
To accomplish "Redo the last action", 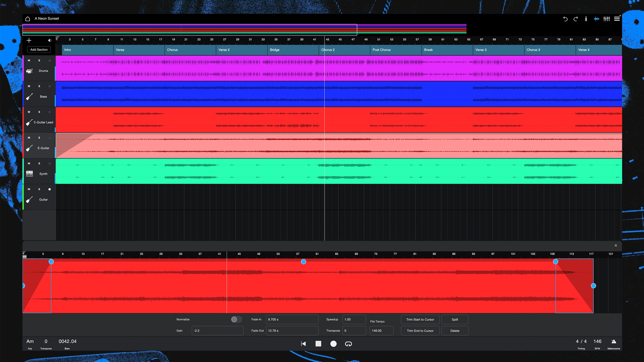I will (x=576, y=19).
